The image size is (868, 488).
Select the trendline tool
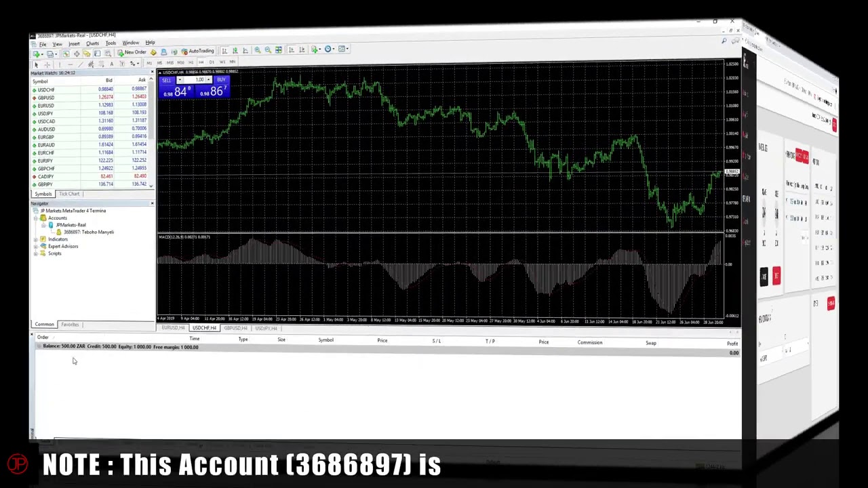[x=81, y=64]
